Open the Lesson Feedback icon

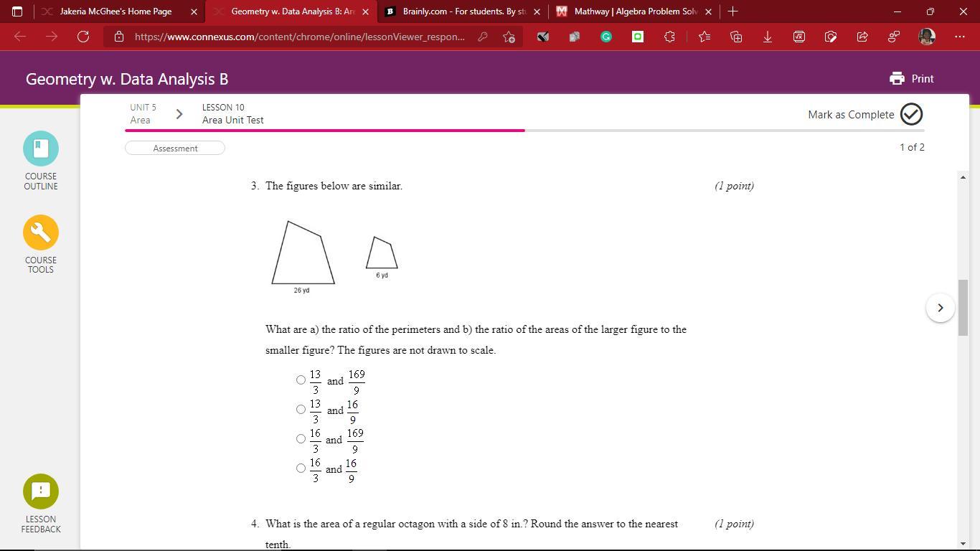coord(41,491)
